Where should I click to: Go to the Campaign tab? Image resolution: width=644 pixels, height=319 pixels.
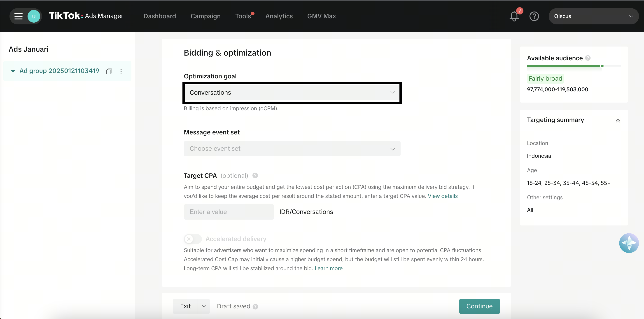click(x=205, y=16)
